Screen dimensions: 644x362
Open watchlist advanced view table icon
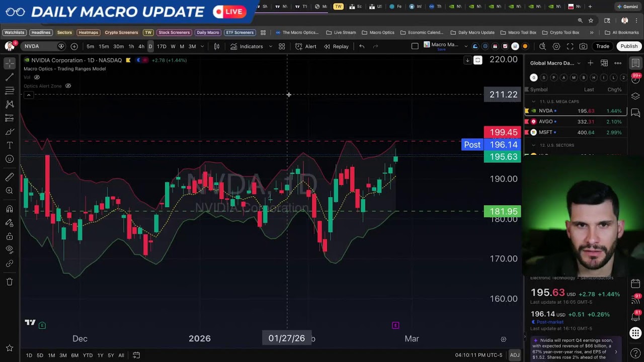pos(604,63)
